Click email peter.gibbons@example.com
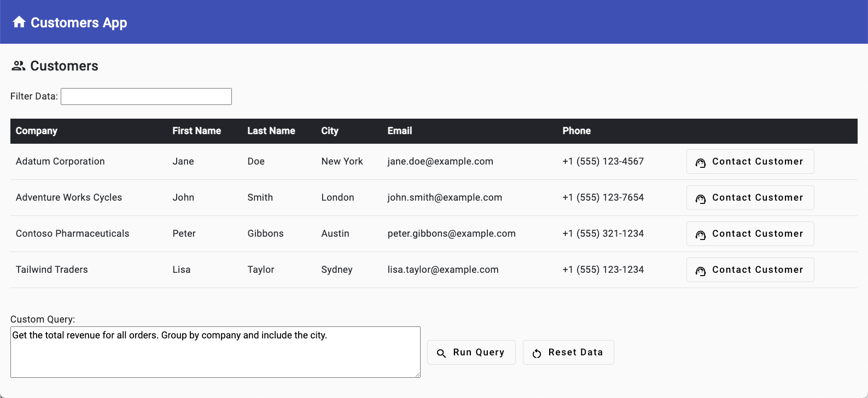The width and height of the screenshot is (868, 398). tap(452, 233)
